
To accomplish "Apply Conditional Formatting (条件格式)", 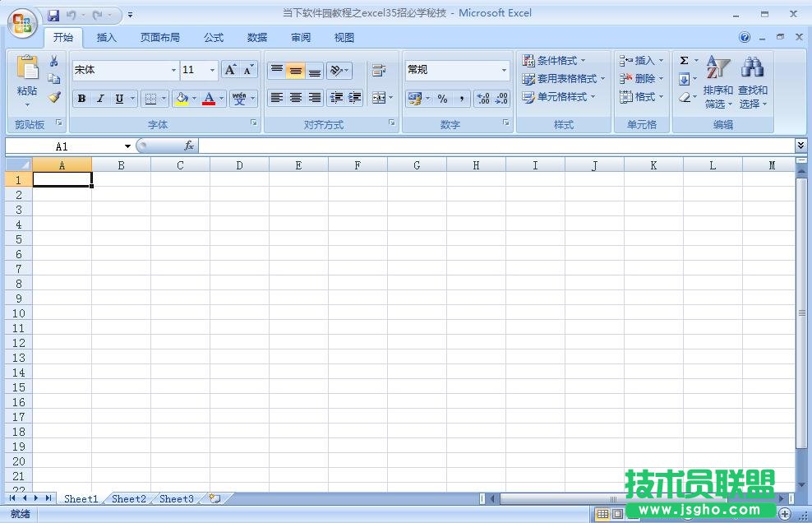I will 556,60.
